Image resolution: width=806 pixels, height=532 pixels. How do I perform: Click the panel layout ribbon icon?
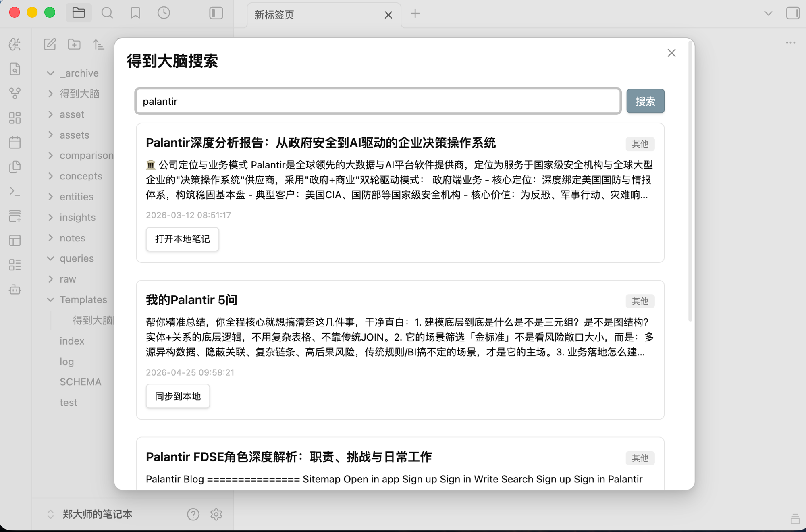pyautogui.click(x=15, y=241)
